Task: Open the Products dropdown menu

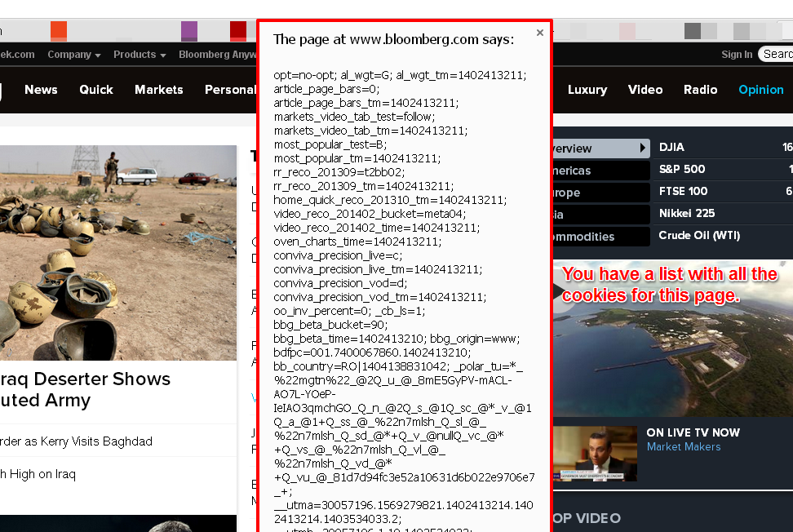Action: pyautogui.click(x=140, y=55)
